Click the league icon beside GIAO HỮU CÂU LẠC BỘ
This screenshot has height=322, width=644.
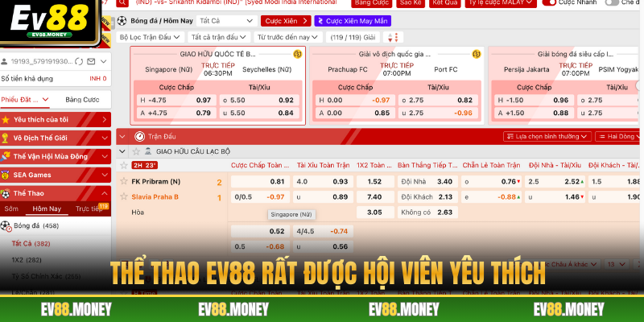[148, 151]
